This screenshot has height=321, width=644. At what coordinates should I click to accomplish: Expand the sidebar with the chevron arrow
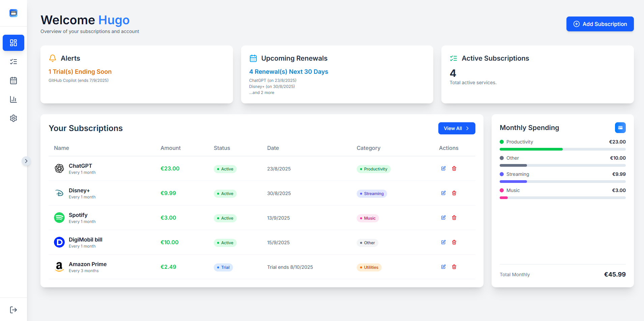pos(26,161)
